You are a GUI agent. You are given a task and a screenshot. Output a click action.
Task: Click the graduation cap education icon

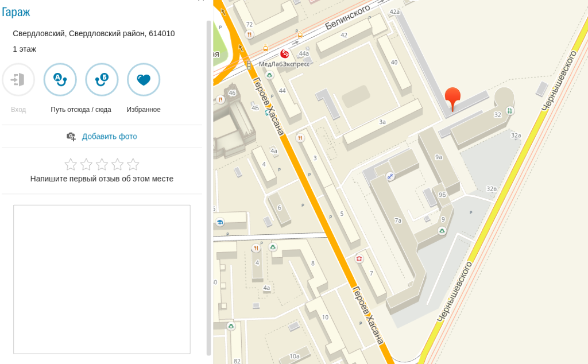[x=220, y=222]
